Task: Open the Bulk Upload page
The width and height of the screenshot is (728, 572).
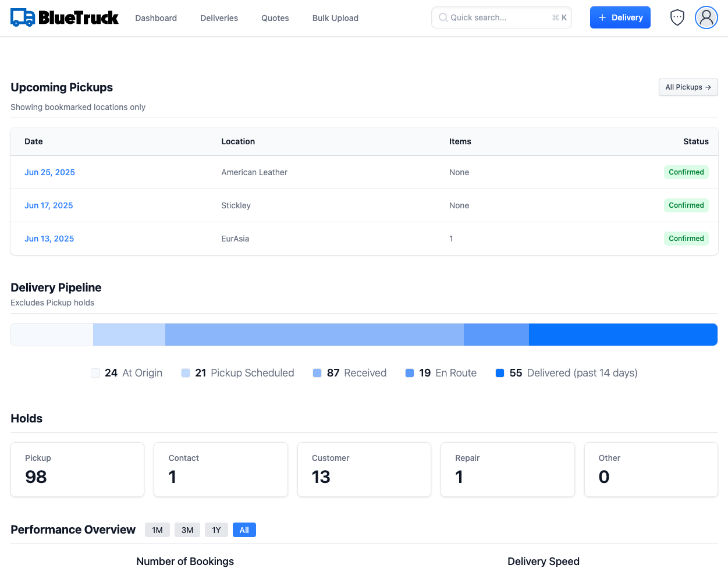Action: (x=335, y=18)
